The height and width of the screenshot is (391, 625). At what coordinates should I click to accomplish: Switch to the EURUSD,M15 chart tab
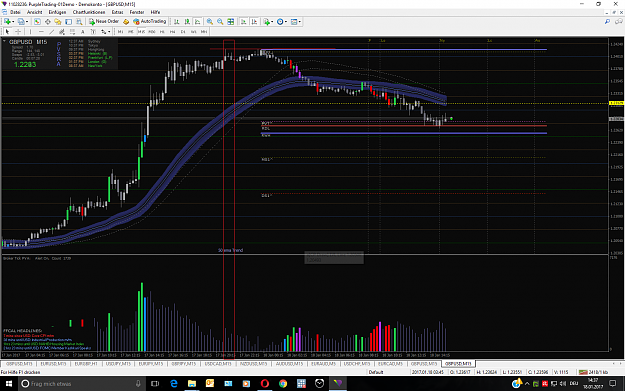[53, 364]
